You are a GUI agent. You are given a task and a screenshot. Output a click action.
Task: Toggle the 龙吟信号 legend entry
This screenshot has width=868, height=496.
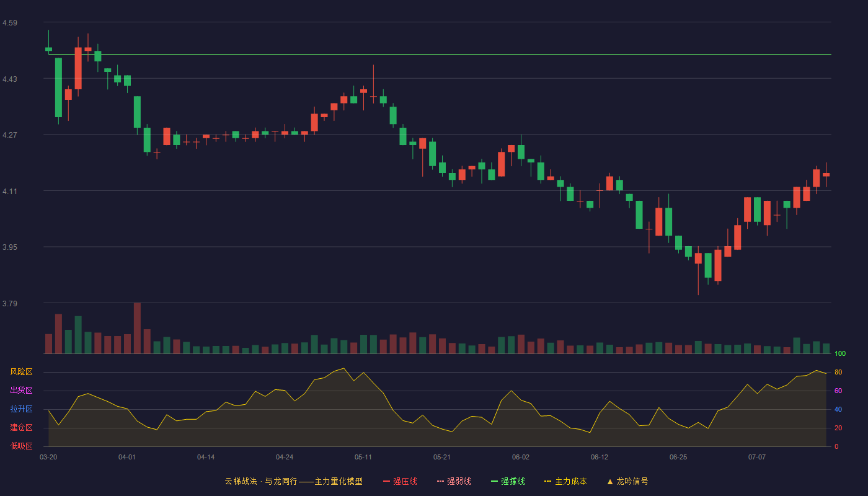coord(627,481)
